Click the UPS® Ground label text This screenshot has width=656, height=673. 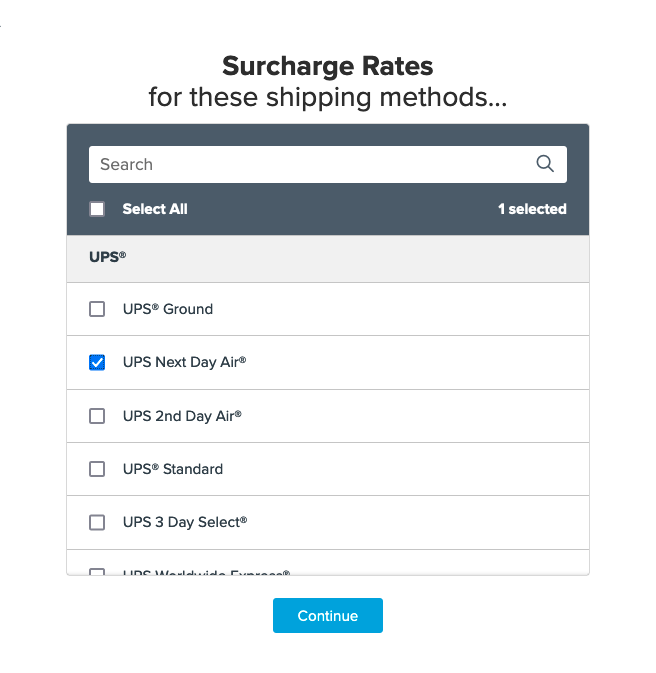168,309
